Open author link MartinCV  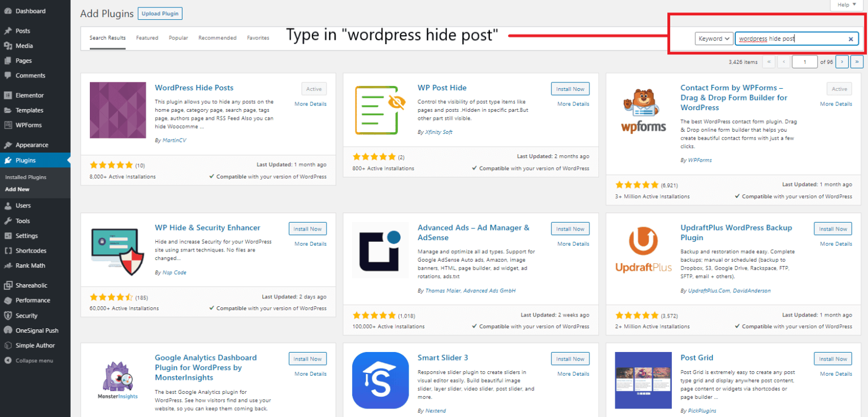(x=174, y=140)
